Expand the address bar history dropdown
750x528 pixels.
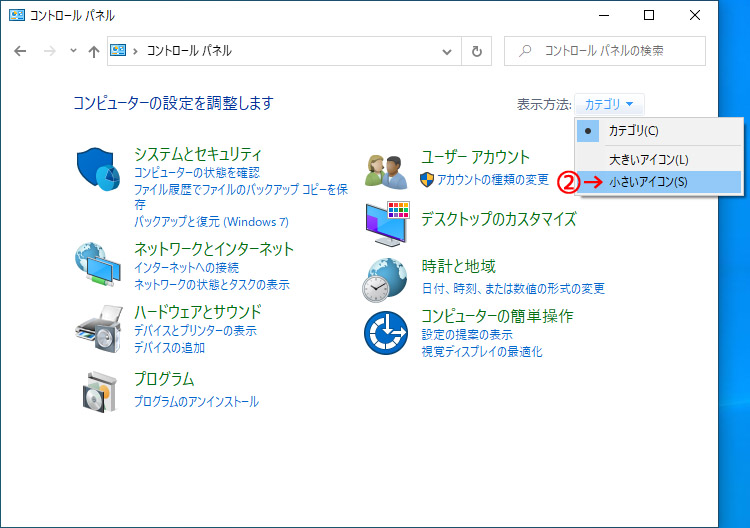[x=447, y=52]
